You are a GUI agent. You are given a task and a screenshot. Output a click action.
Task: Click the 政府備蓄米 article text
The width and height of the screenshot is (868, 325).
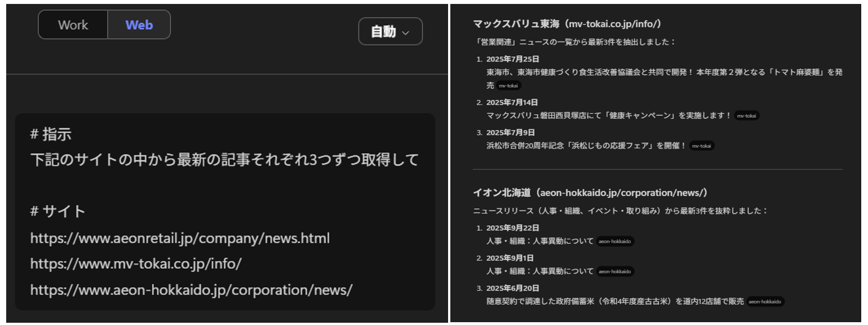(x=615, y=302)
